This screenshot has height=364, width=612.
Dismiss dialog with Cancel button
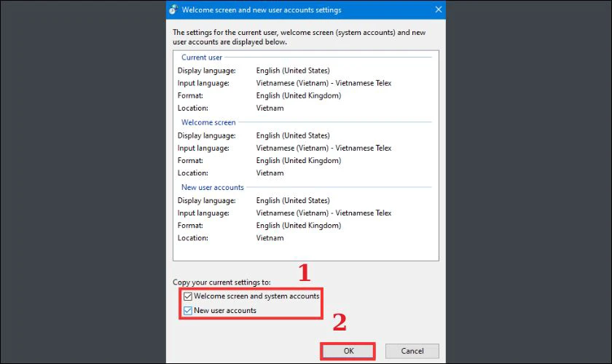412,351
